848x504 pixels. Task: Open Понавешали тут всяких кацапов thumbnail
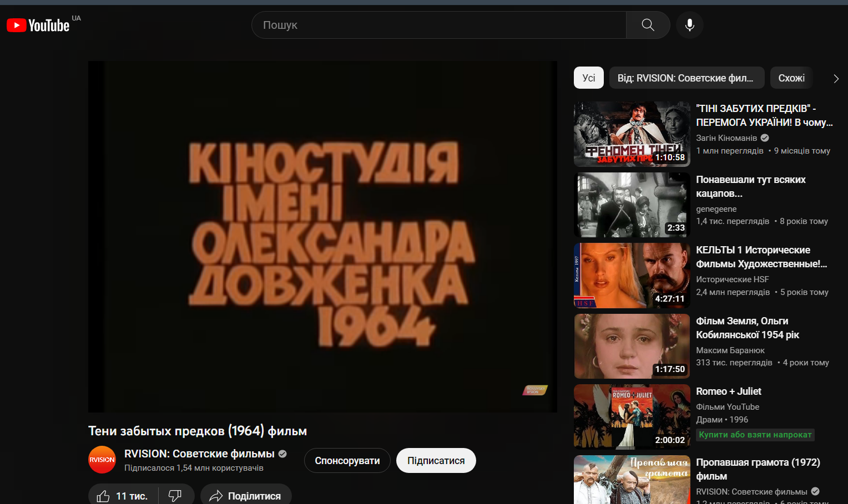tap(632, 205)
